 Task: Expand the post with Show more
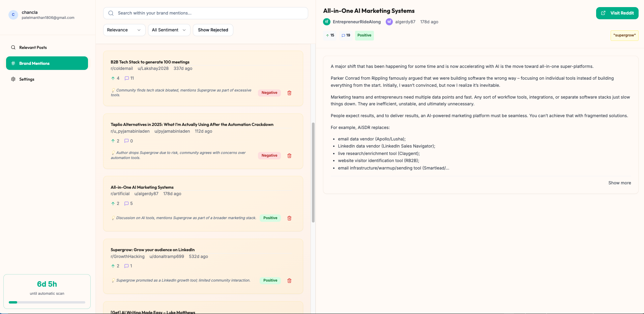tap(619, 183)
